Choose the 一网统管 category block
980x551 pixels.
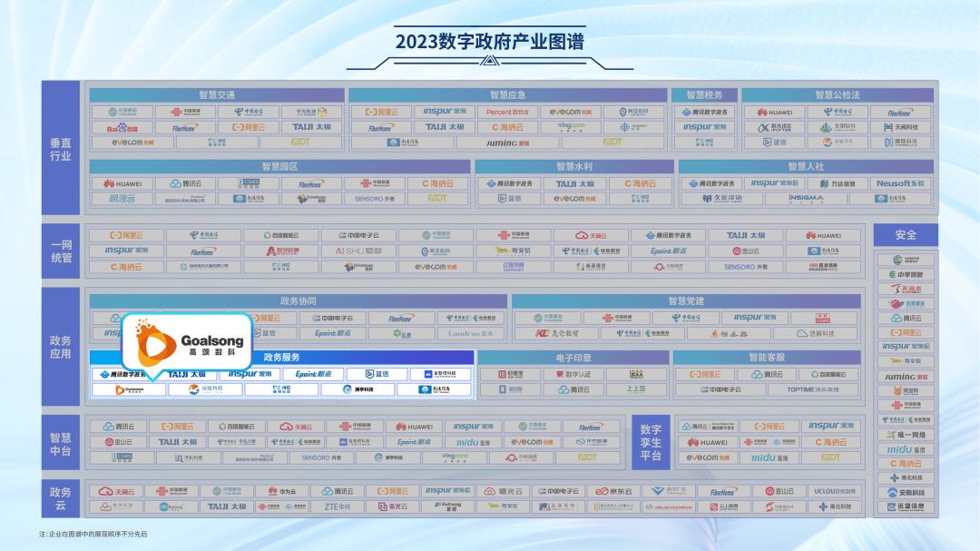click(x=61, y=251)
